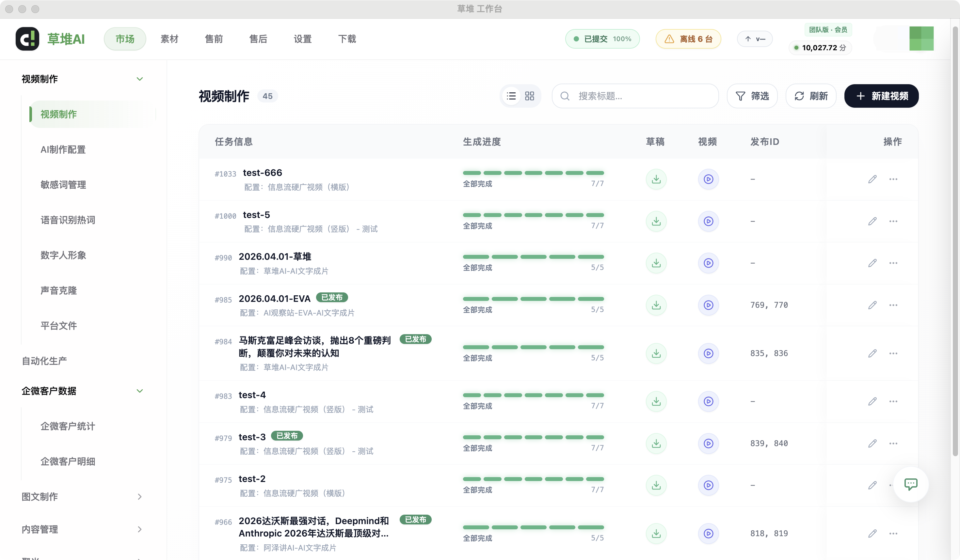Click the 离线 6 台 status button

(x=688, y=39)
